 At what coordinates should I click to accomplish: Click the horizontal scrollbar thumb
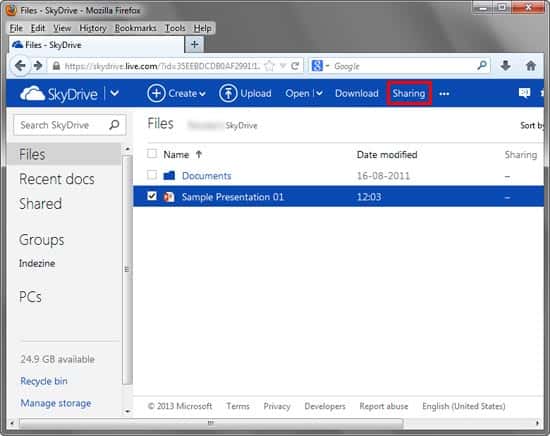point(211,423)
